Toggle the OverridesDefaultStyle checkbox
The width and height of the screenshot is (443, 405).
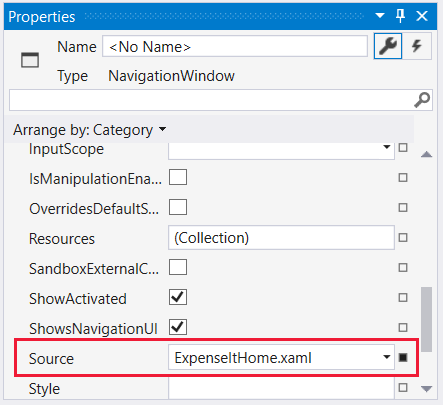point(178,207)
